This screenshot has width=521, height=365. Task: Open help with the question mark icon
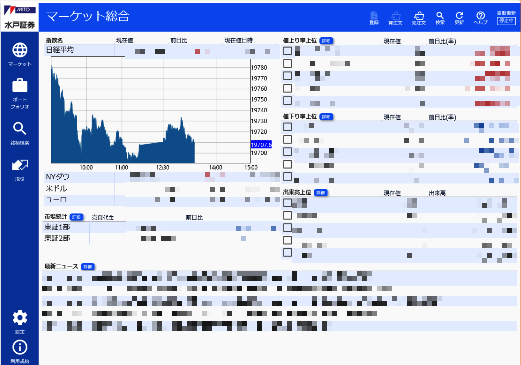tap(480, 18)
